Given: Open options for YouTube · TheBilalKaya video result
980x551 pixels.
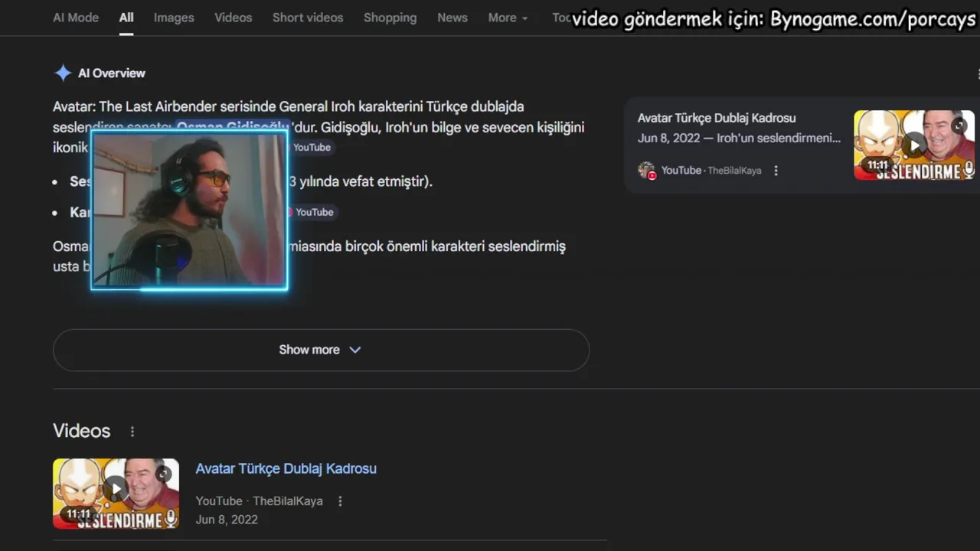Looking at the screenshot, I should click(x=340, y=501).
